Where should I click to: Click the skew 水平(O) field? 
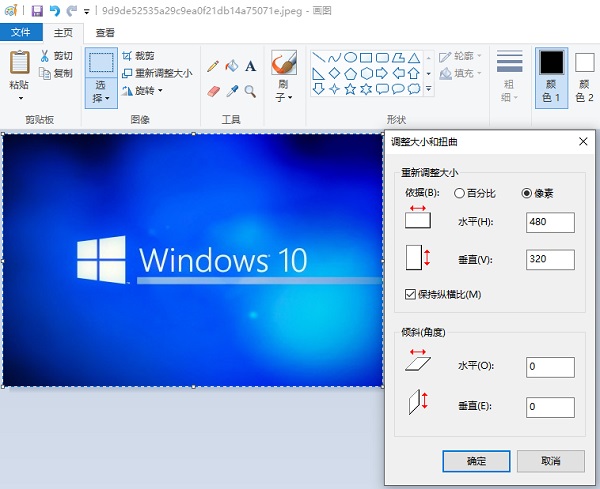(550, 367)
